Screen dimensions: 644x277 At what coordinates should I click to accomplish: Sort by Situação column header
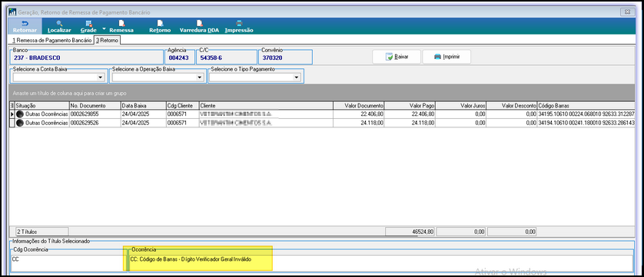[x=42, y=105]
